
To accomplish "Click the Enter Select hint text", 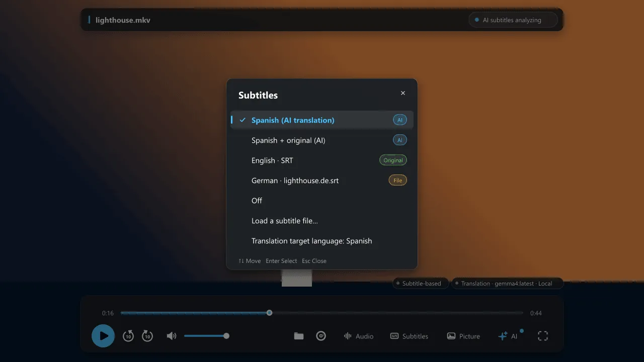I will coord(281,261).
